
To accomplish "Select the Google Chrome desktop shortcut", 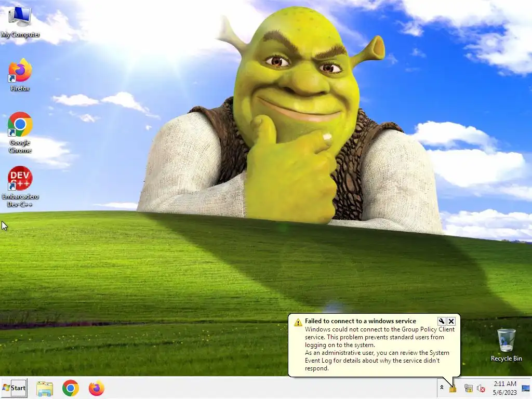I will (20, 132).
